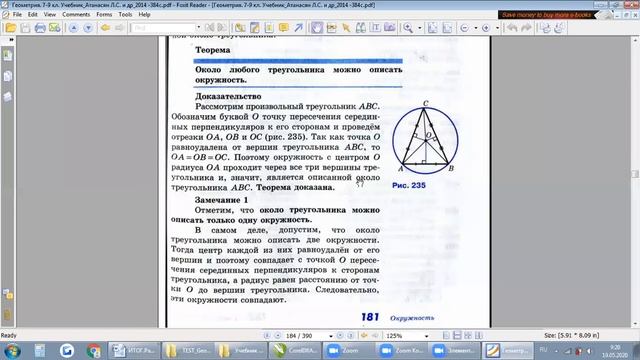Open the Chrome icon in the taskbar
Viewport: 640px width, 360px height.
[94, 351]
